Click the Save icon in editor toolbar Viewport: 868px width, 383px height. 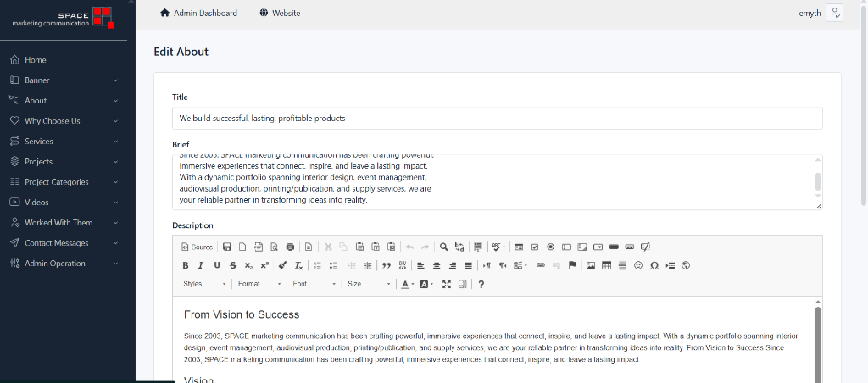[227, 247]
